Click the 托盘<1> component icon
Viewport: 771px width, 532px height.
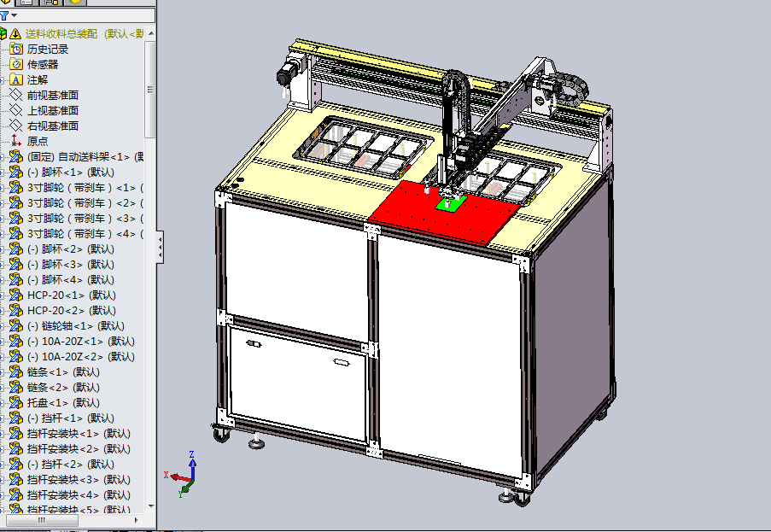[x=16, y=402]
